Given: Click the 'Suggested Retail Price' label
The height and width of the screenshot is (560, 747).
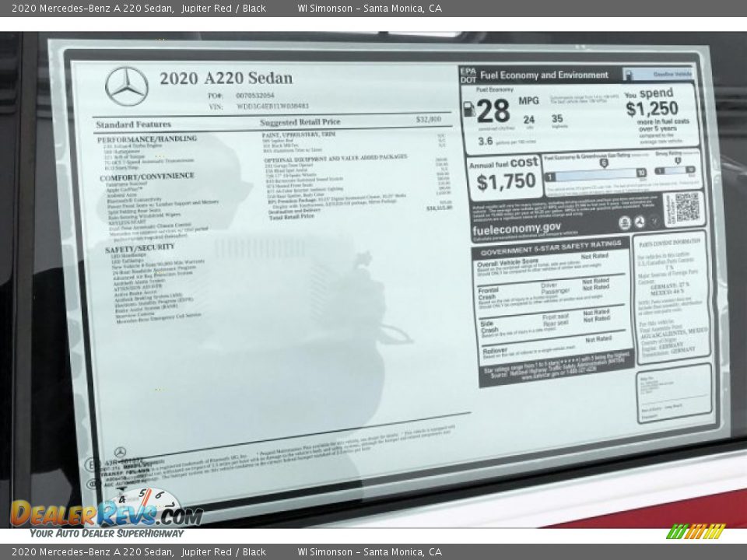Looking at the screenshot, I should click(300, 122).
